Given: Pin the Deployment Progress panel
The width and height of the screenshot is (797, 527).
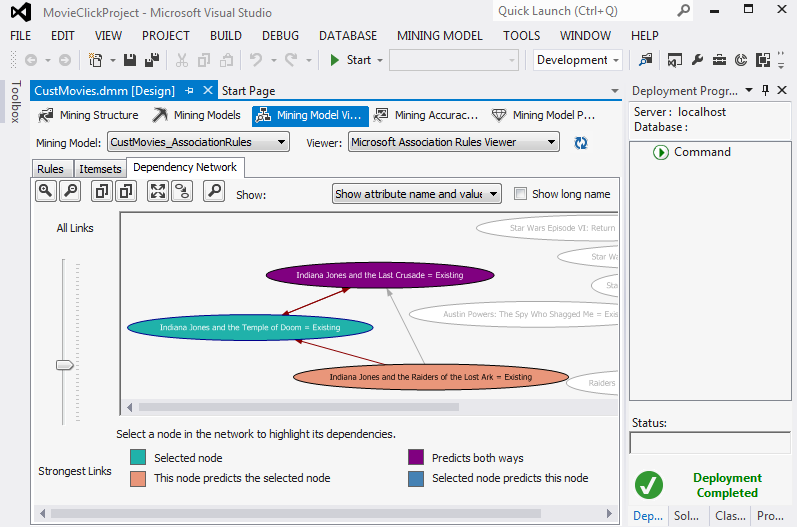Looking at the screenshot, I should pos(765,90).
